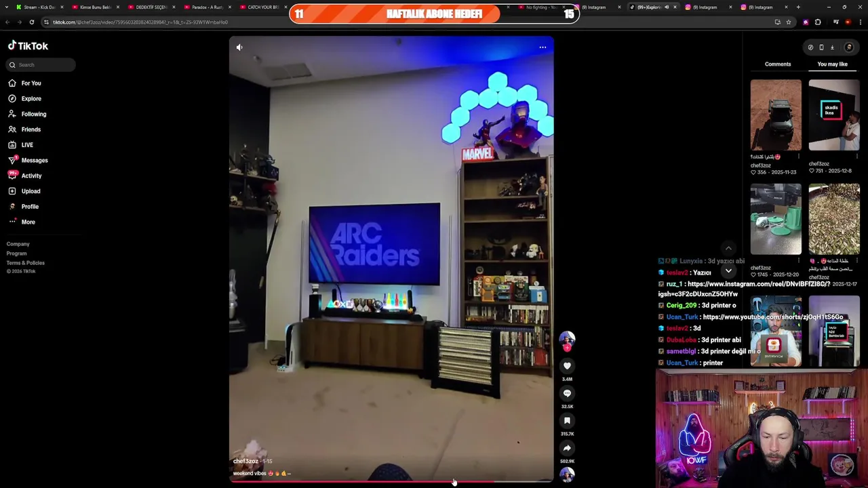Screen dimensions: 868x488
Task: Open the Upload page
Action: [31, 191]
